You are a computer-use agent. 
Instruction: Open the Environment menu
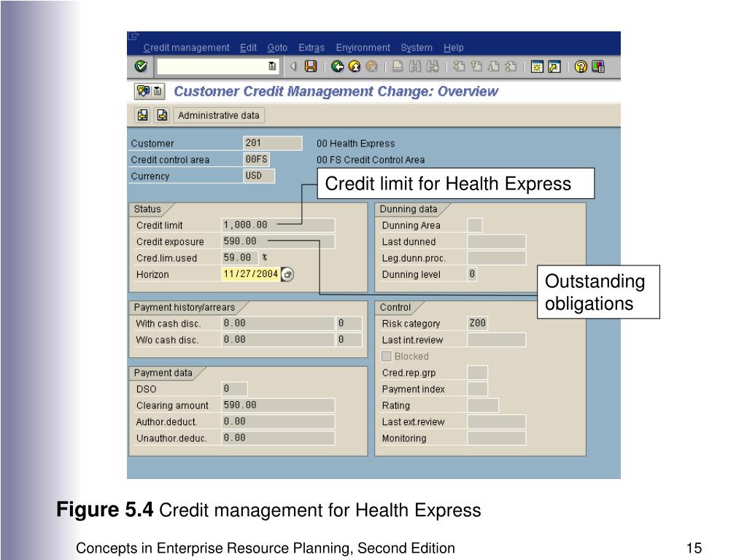click(x=363, y=47)
